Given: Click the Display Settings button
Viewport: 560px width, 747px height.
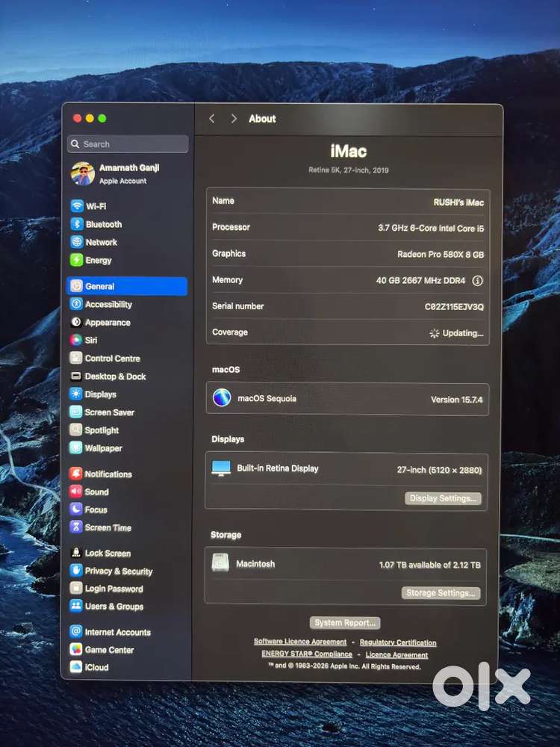Looking at the screenshot, I should tap(443, 498).
